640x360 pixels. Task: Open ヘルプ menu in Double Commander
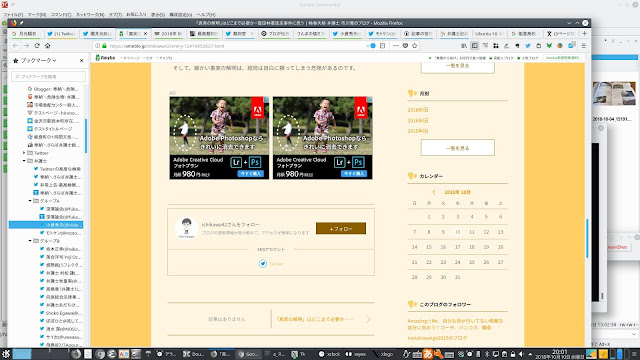click(x=206, y=15)
